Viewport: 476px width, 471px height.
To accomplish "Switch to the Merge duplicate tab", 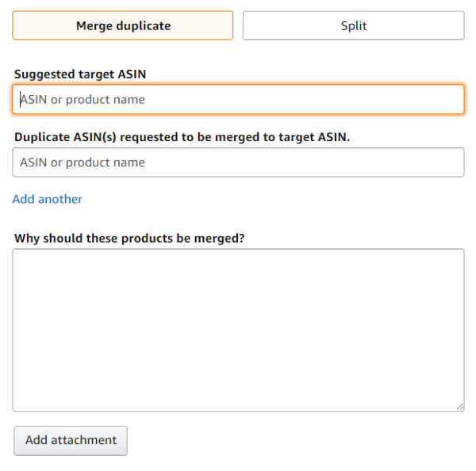I will (123, 25).
